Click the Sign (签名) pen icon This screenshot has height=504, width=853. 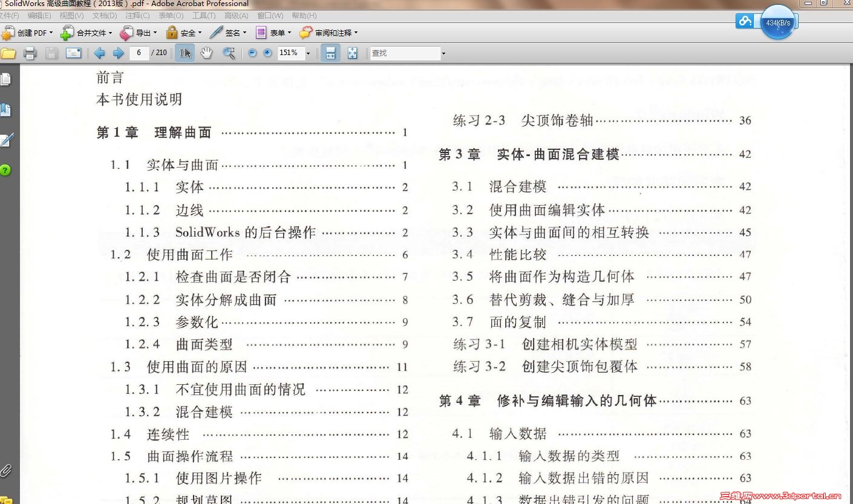[216, 33]
